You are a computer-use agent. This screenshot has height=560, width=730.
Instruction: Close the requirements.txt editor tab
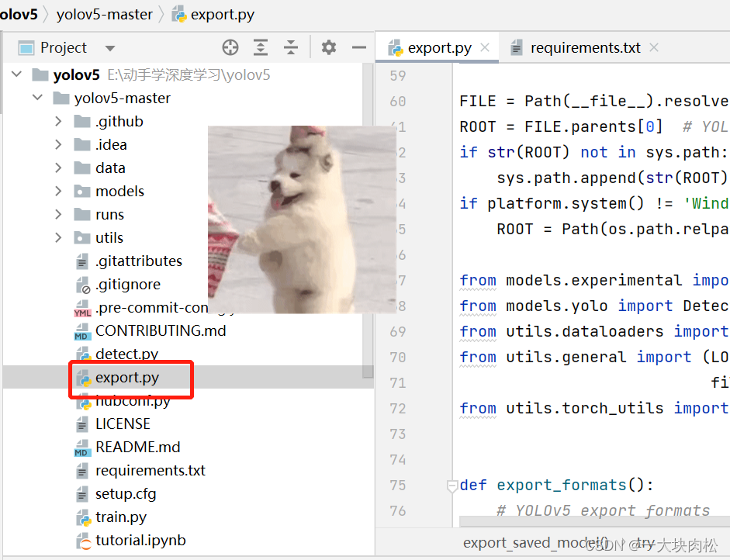654,47
